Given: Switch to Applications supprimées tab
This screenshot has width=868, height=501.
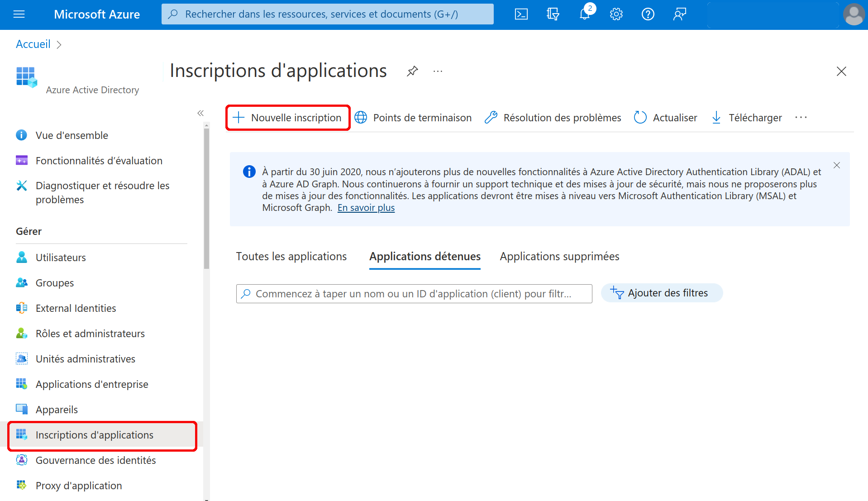Looking at the screenshot, I should pos(559,256).
